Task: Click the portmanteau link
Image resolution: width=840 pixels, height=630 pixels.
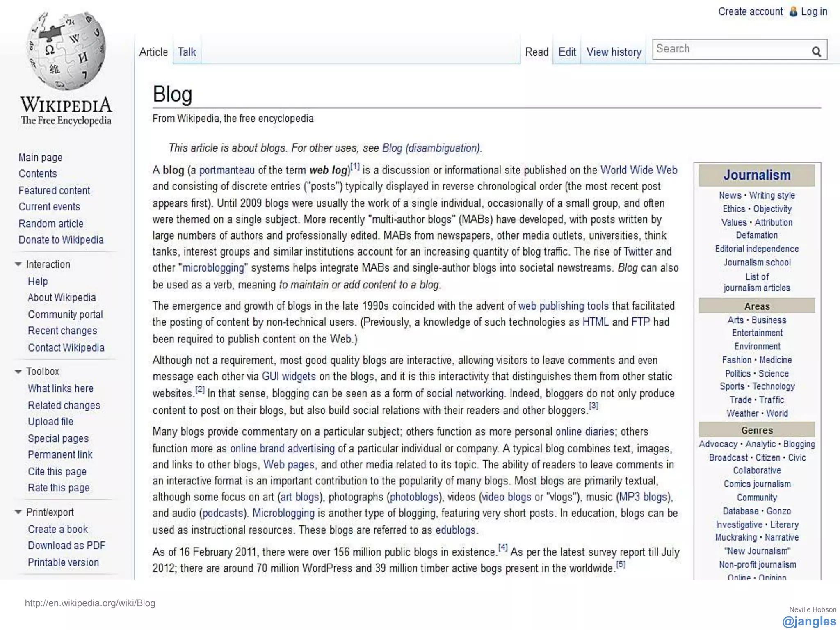Action: coord(227,170)
